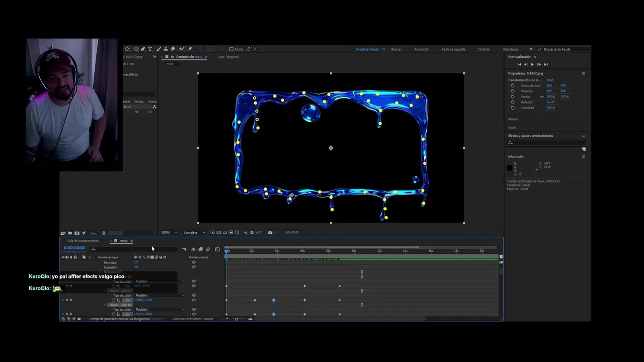The width and height of the screenshot is (644, 362).
Task: Select the Clone Stamp tool
Action: click(x=166, y=49)
